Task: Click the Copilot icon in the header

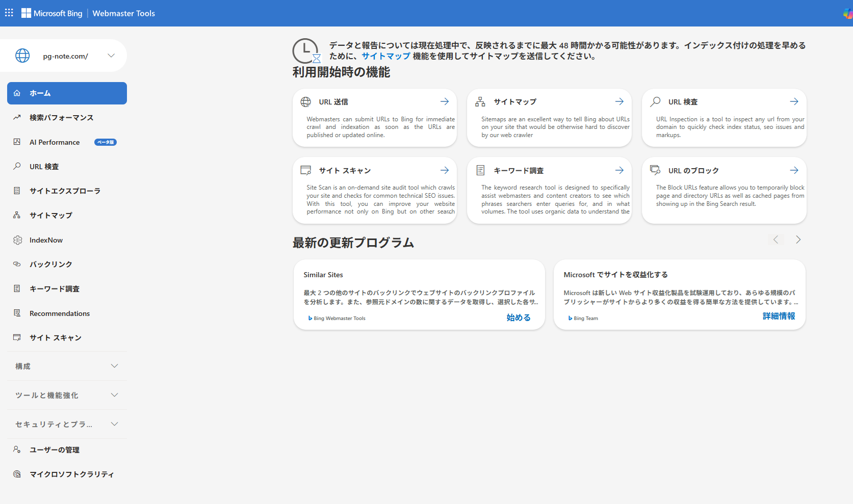Action: 848,13
